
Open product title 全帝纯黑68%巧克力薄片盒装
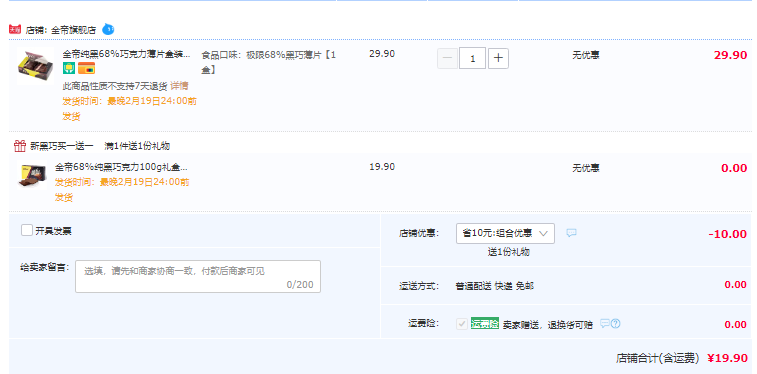(126, 54)
